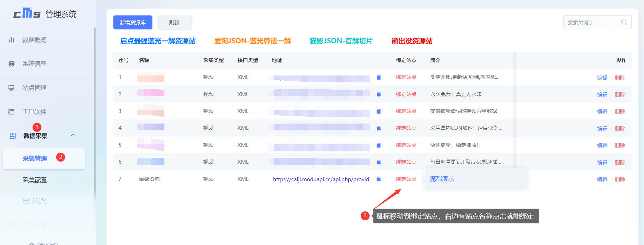The height and width of the screenshot is (245, 644).
Task: Open 熊出没资源站 link
Action: pos(412,41)
